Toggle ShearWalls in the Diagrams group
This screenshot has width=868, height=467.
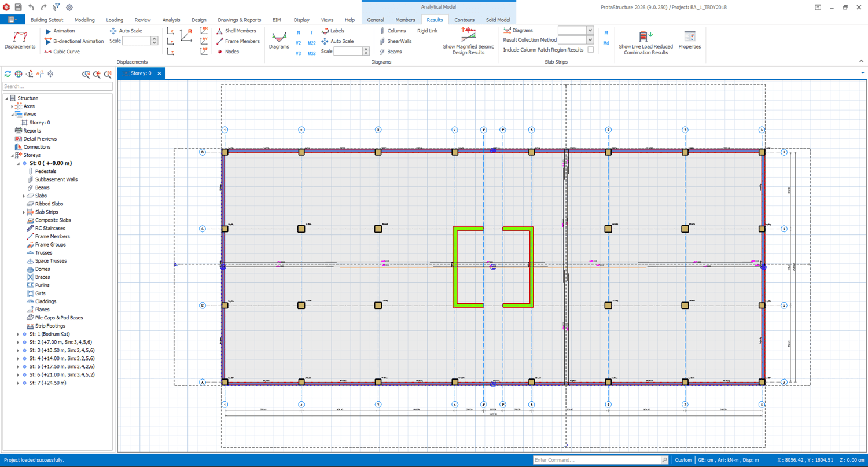pyautogui.click(x=395, y=41)
